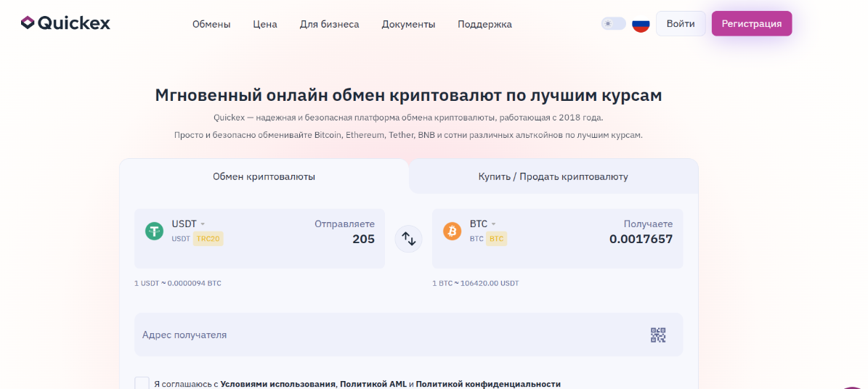Open the Обмены menu item
Image resolution: width=868 pixels, height=389 pixels.
click(x=211, y=25)
